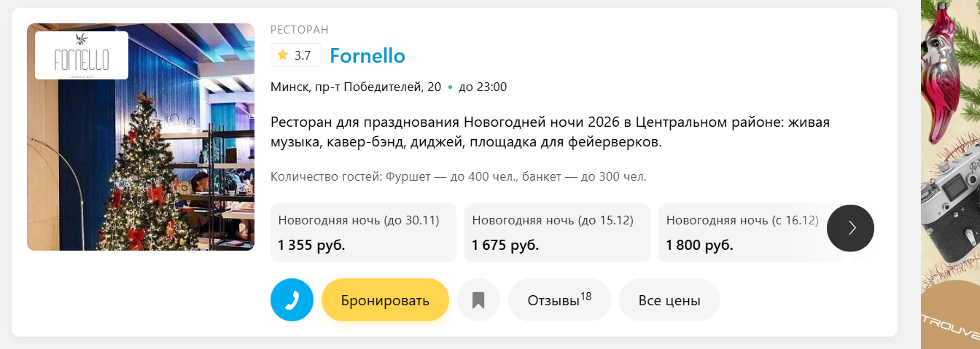
Task: Click the restaurant Christmas tree photo
Action: [x=141, y=168]
